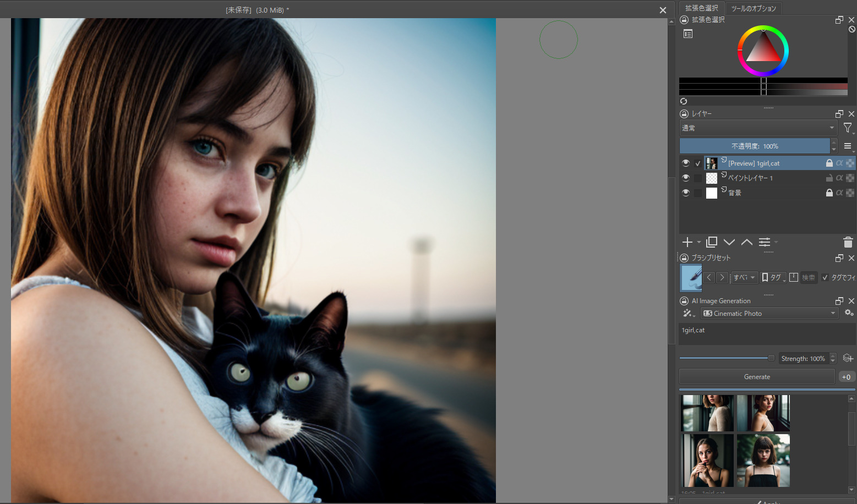The height and width of the screenshot is (504, 857).
Task: Select the short-haired girl in black dress thumbnail
Action: click(x=763, y=460)
